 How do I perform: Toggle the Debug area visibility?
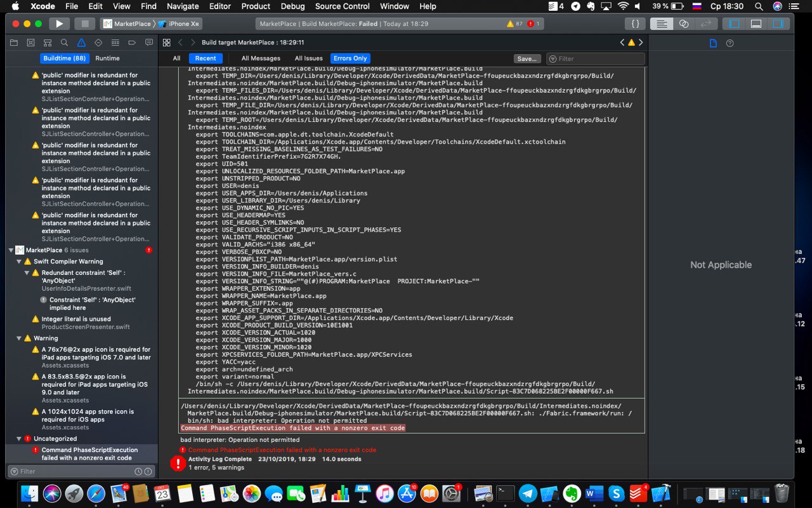pyautogui.click(x=756, y=23)
